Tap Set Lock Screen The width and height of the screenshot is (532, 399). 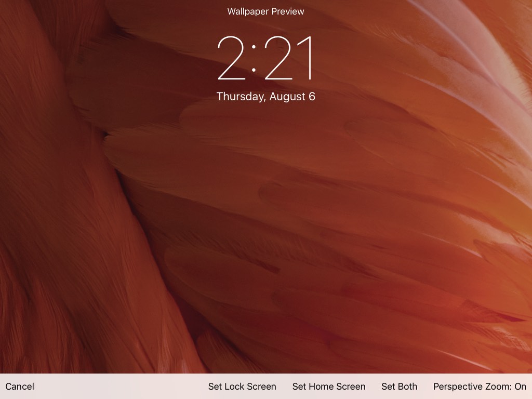click(x=242, y=387)
